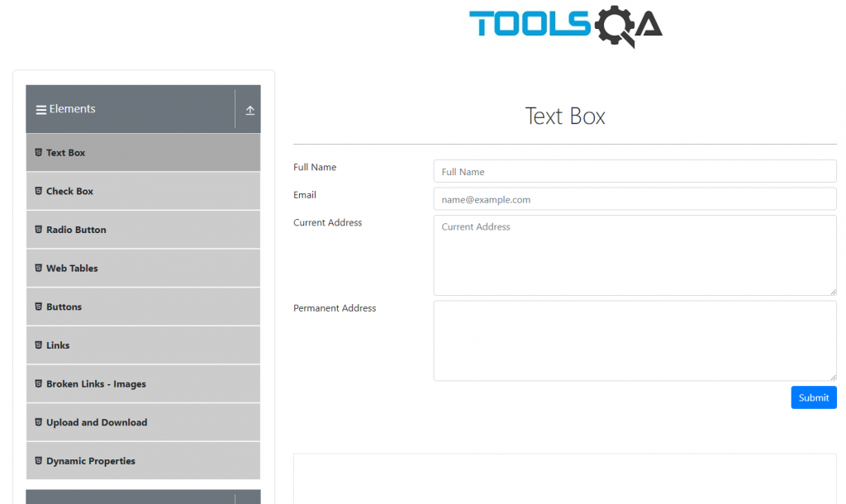Click the icon beside Buttons
Image resolution: width=846 pixels, height=504 pixels.
click(38, 307)
